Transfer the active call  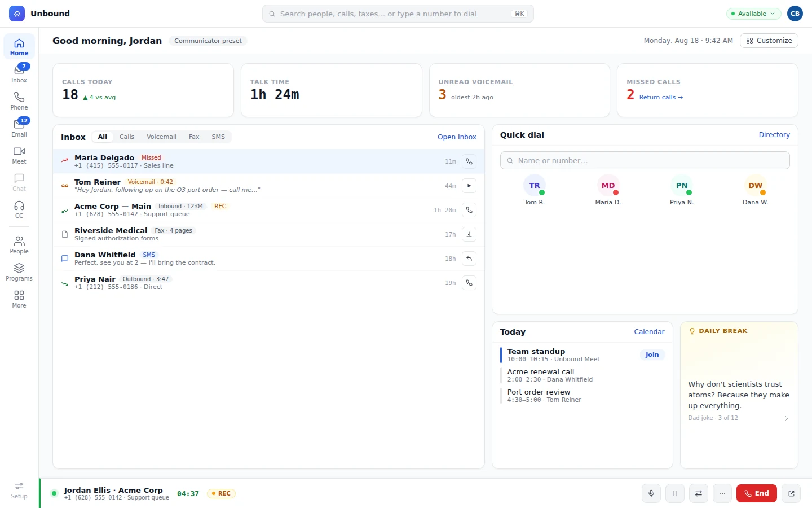(699, 493)
